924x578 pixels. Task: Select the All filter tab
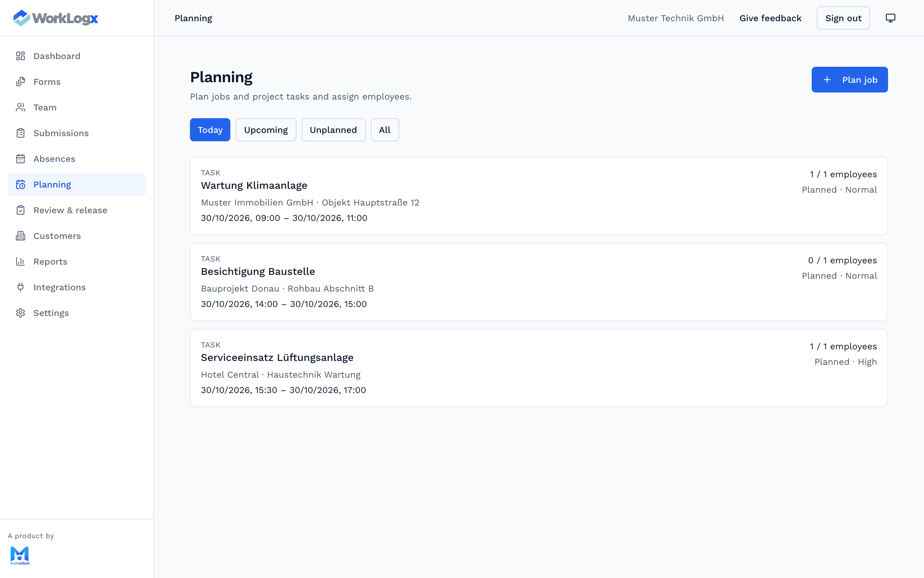pyautogui.click(x=384, y=130)
